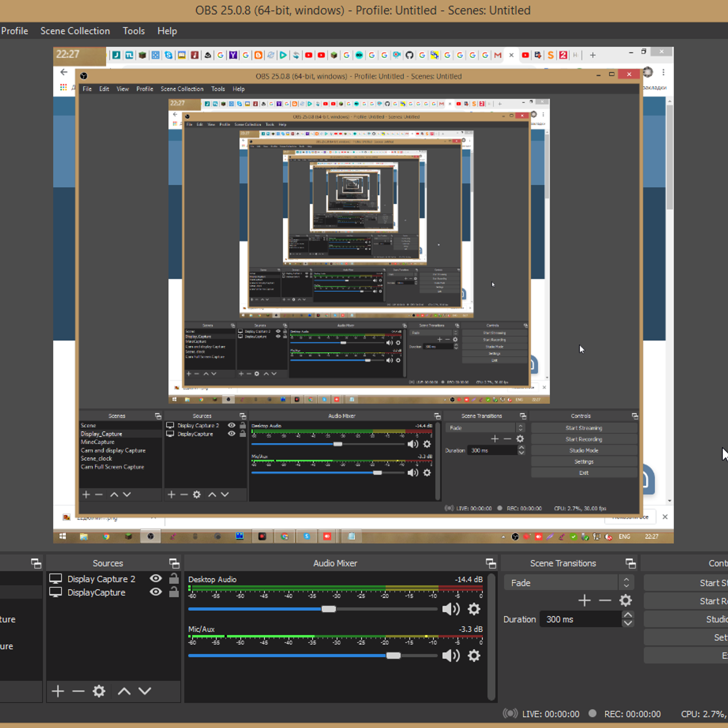Toggle Display Capture 2 lock in previewed OBS window
The image size is (728, 728).
(x=243, y=425)
